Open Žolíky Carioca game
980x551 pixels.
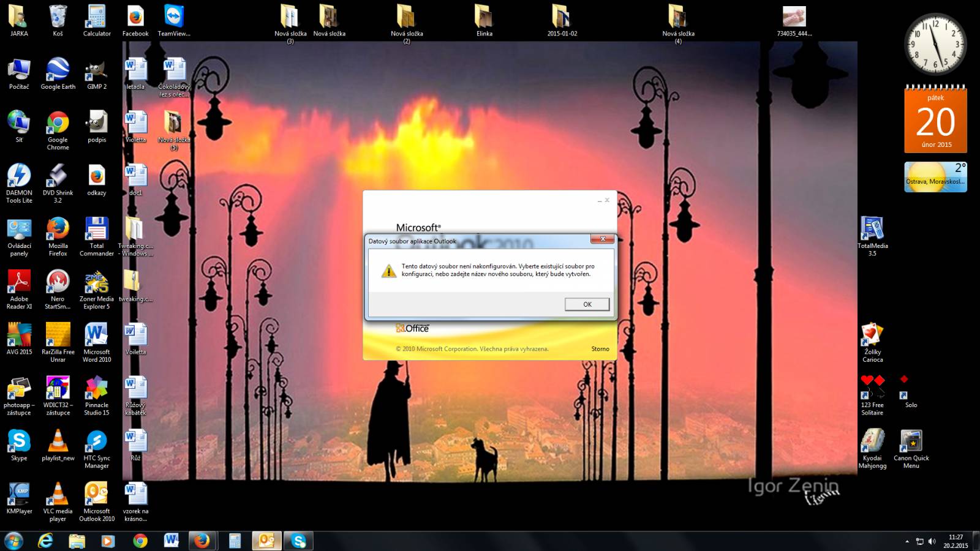(872, 342)
